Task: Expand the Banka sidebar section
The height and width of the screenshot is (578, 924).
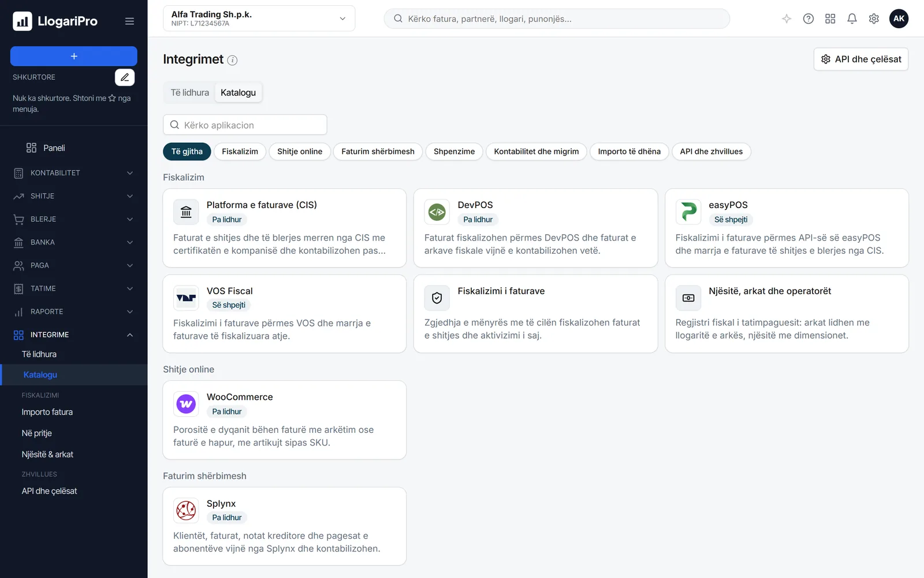Action: [74, 242]
